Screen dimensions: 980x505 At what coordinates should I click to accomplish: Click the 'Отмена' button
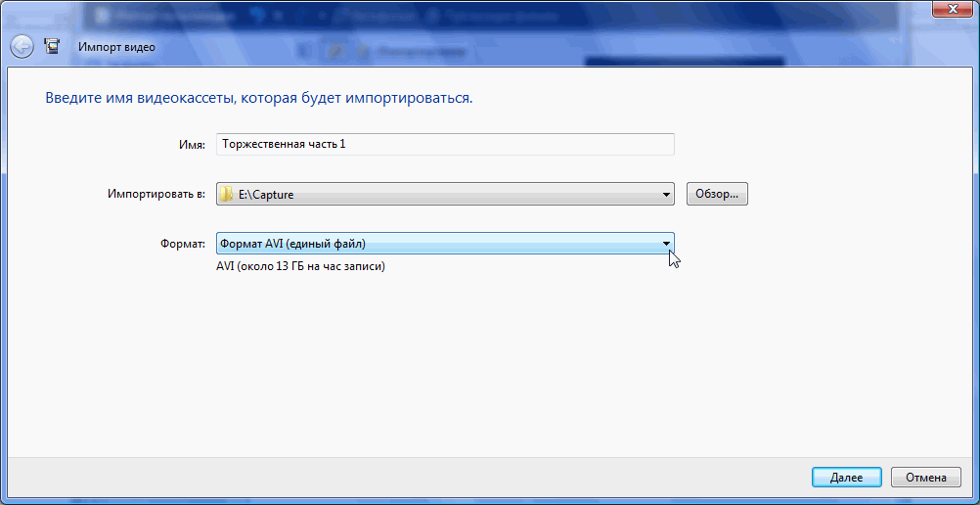click(926, 478)
